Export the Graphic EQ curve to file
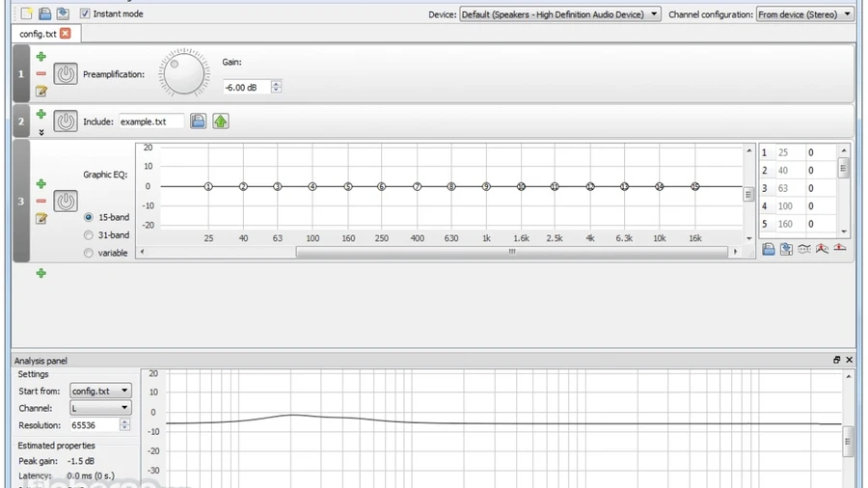The height and width of the screenshot is (488, 868). pyautogui.click(x=786, y=249)
